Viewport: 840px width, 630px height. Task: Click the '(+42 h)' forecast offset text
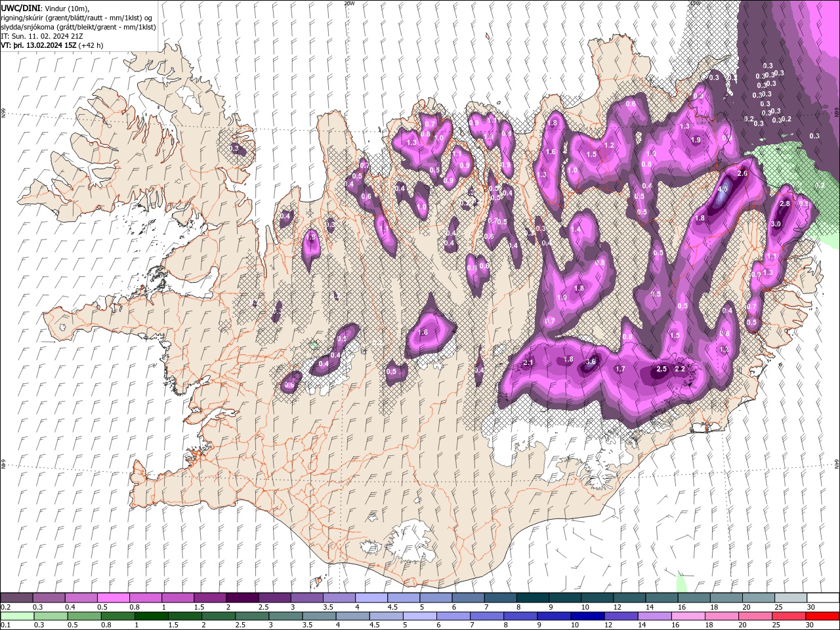pos(92,45)
